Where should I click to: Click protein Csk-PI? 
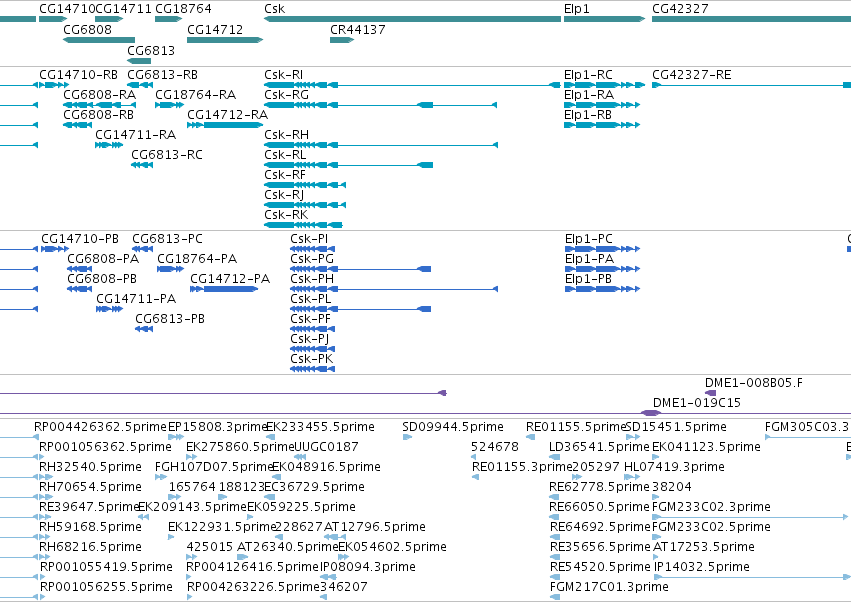tap(313, 249)
